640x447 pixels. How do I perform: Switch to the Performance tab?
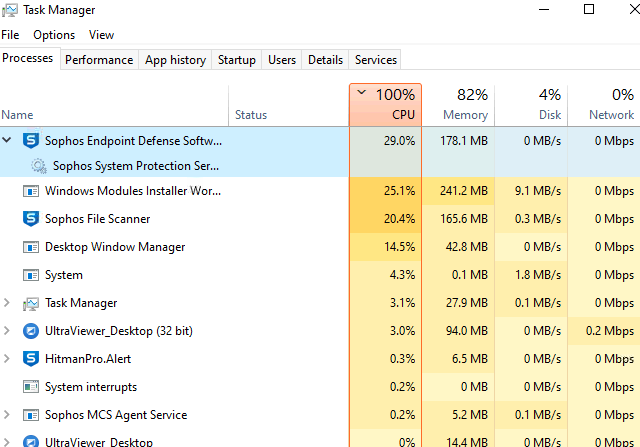tap(99, 60)
